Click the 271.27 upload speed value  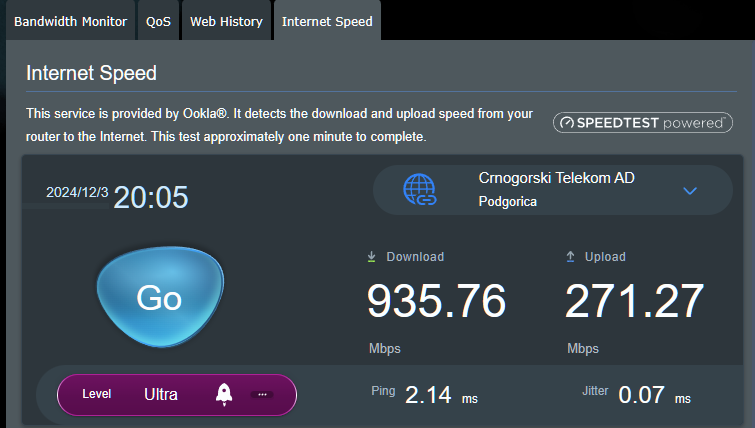point(634,301)
